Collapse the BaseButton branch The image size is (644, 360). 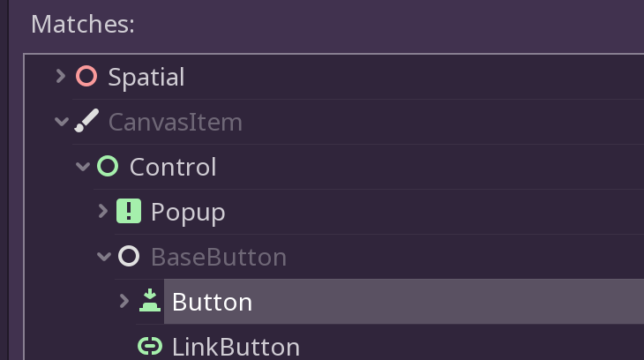[104, 257]
